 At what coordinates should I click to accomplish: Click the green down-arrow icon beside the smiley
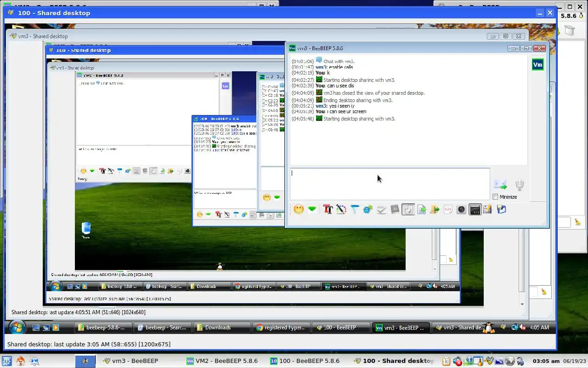coord(312,209)
